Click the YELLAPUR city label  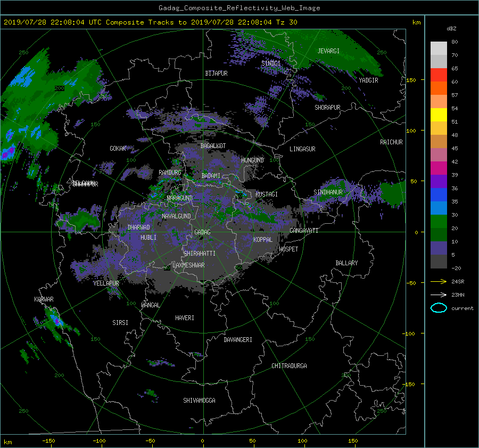click(x=106, y=283)
